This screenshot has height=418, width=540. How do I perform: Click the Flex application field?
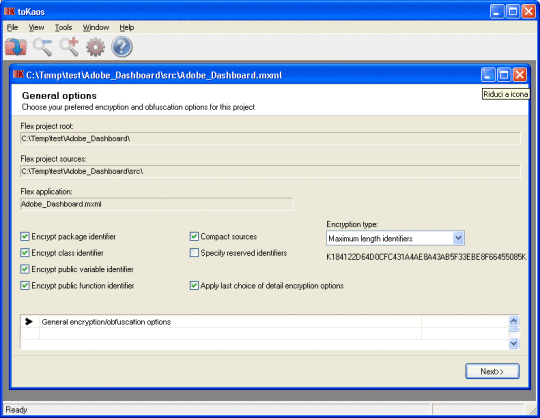[x=157, y=204]
